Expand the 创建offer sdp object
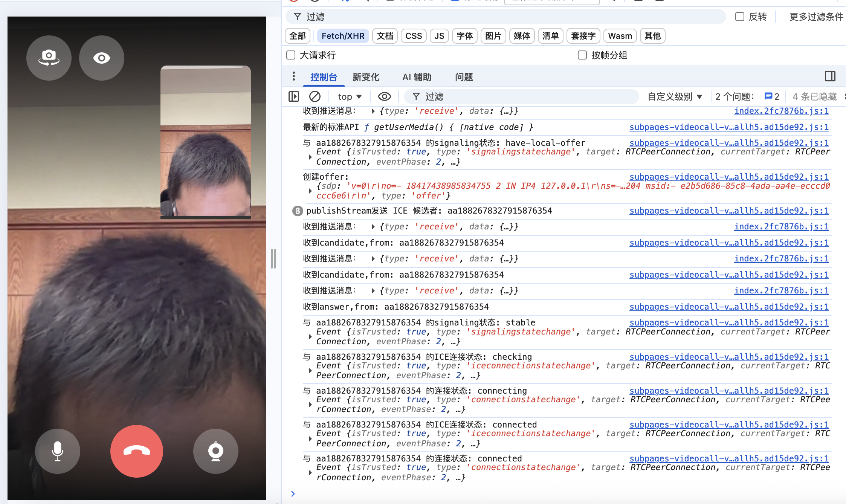The image size is (846, 504). pyautogui.click(x=310, y=191)
